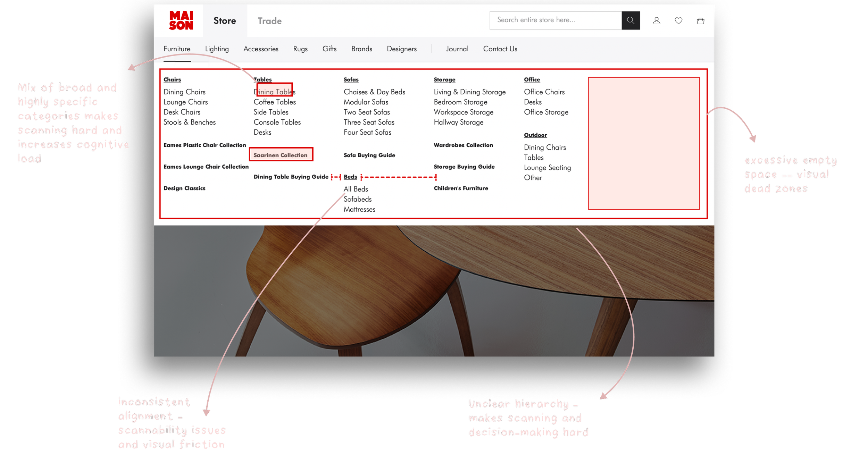
Task: Click the Maison logo
Action: click(181, 20)
